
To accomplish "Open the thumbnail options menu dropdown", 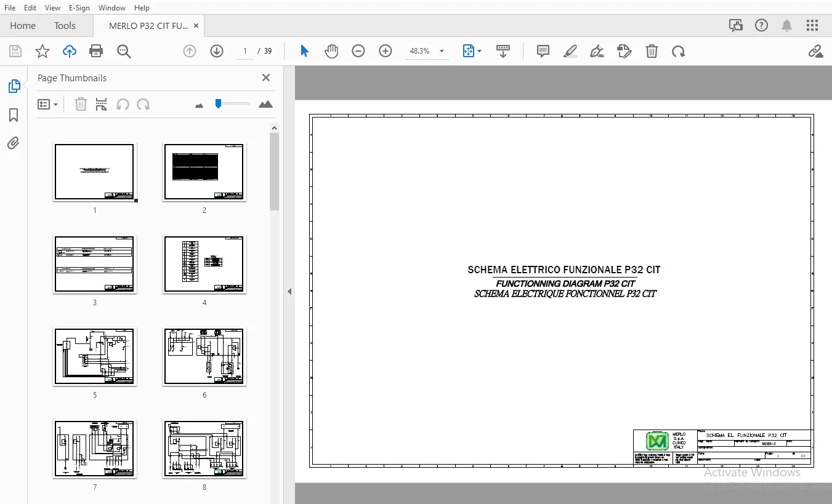I will click(x=48, y=105).
